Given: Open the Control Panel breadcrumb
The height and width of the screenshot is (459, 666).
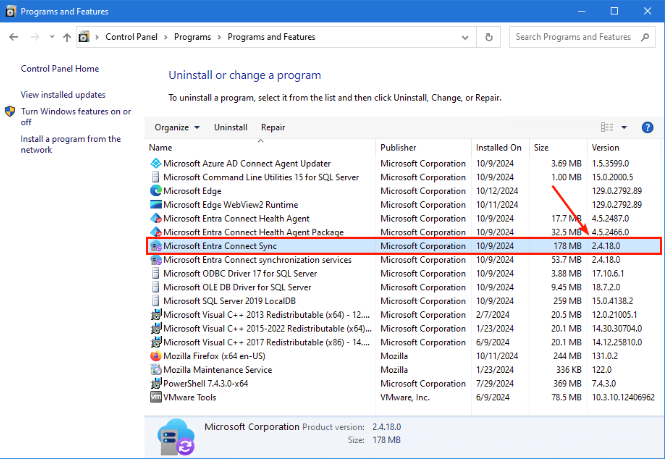Looking at the screenshot, I should (x=131, y=37).
